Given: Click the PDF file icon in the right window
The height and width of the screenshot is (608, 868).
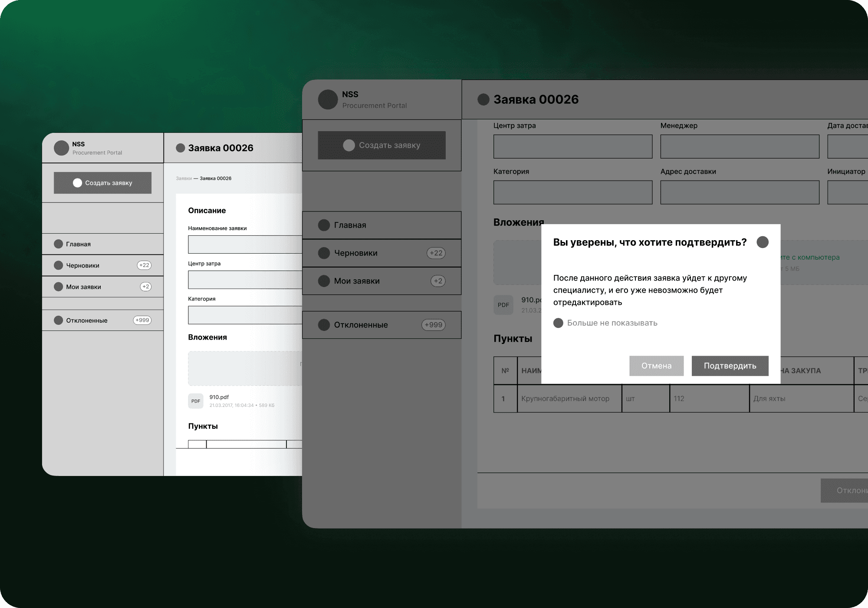Looking at the screenshot, I should click(x=503, y=305).
